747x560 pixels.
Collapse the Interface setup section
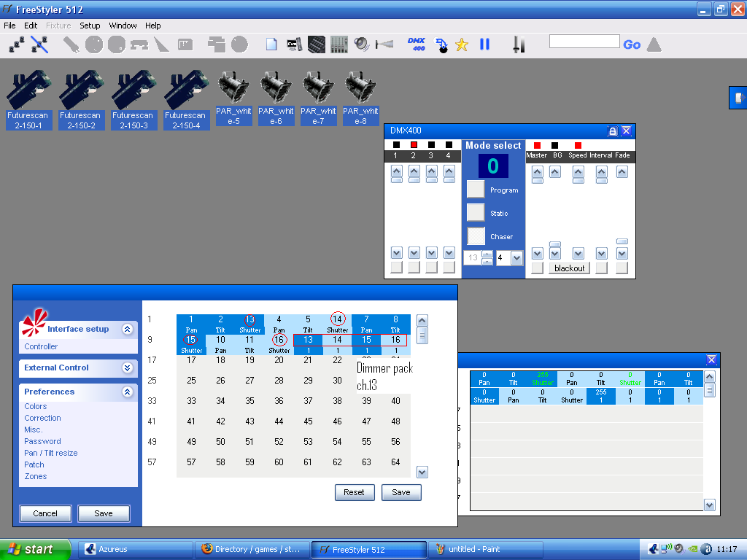coord(127,329)
